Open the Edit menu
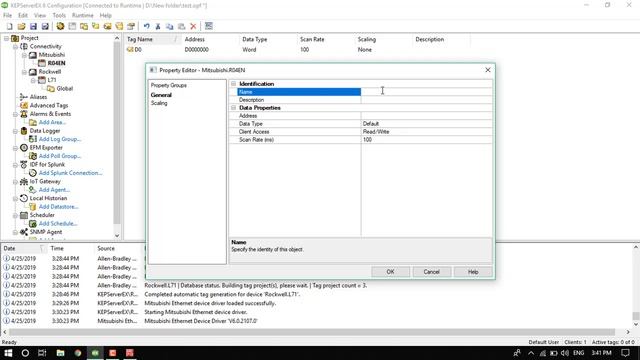 23,15
